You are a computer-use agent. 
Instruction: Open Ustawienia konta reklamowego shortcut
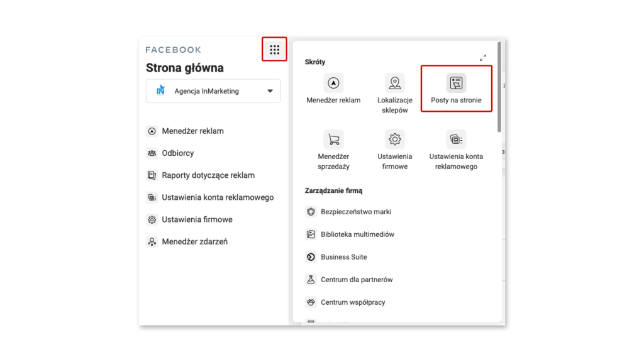coord(456,150)
